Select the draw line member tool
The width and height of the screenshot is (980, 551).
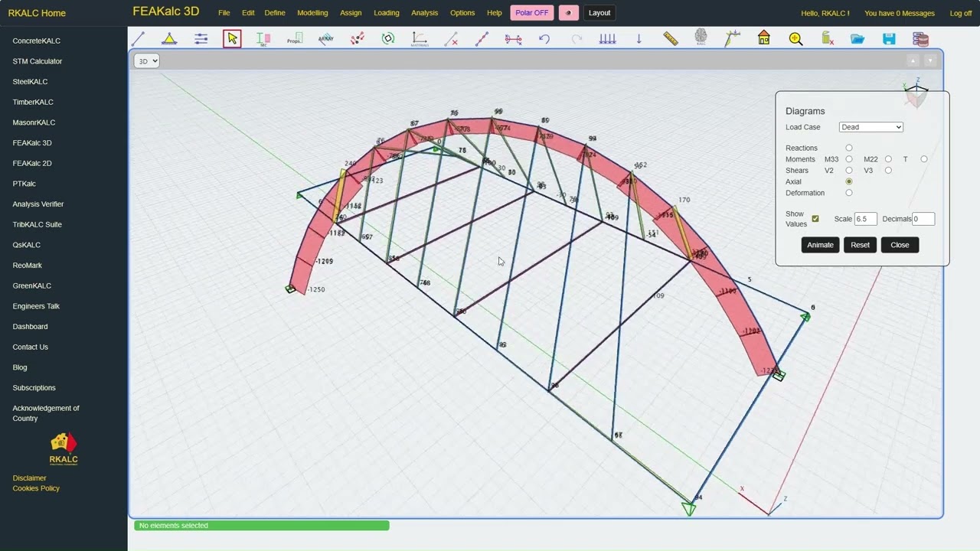tap(139, 38)
